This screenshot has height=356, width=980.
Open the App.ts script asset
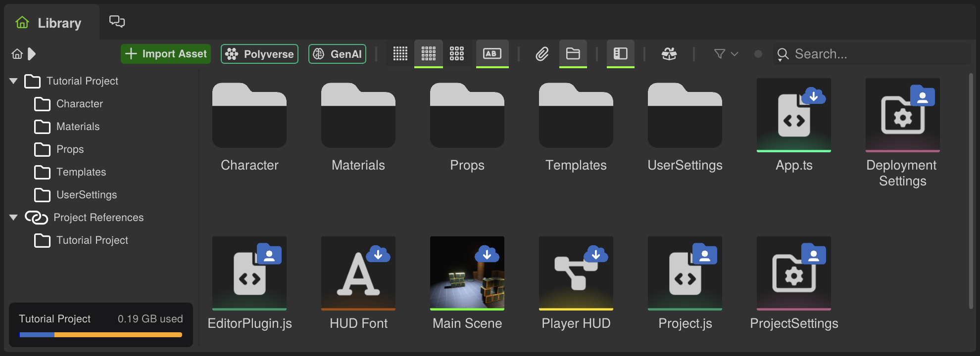pos(793,115)
